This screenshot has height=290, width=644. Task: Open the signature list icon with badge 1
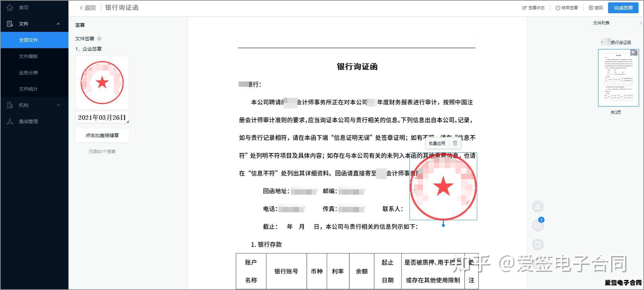coord(538,225)
